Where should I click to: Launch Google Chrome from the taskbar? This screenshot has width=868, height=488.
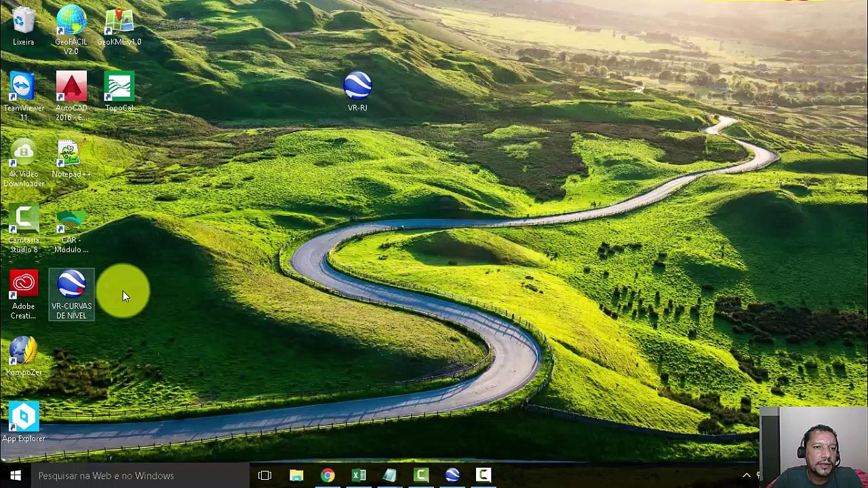[328, 476]
